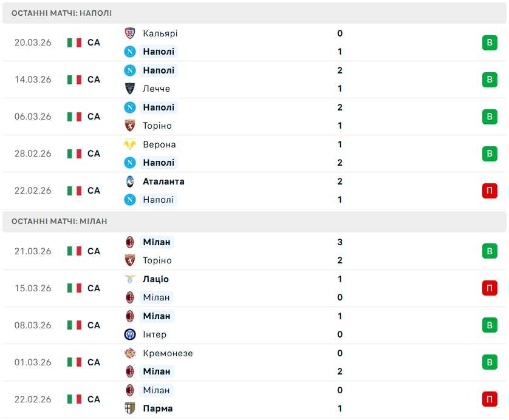Click the Italian flag on 20.03.26 match
The image size is (509, 420).
[x=75, y=42]
